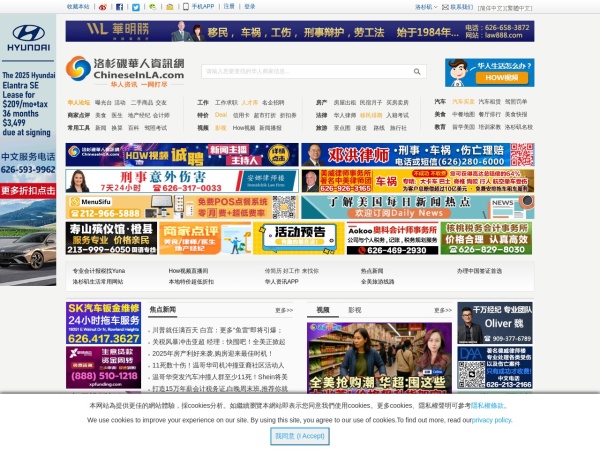Click the 收藏本站 link

click(78, 7)
